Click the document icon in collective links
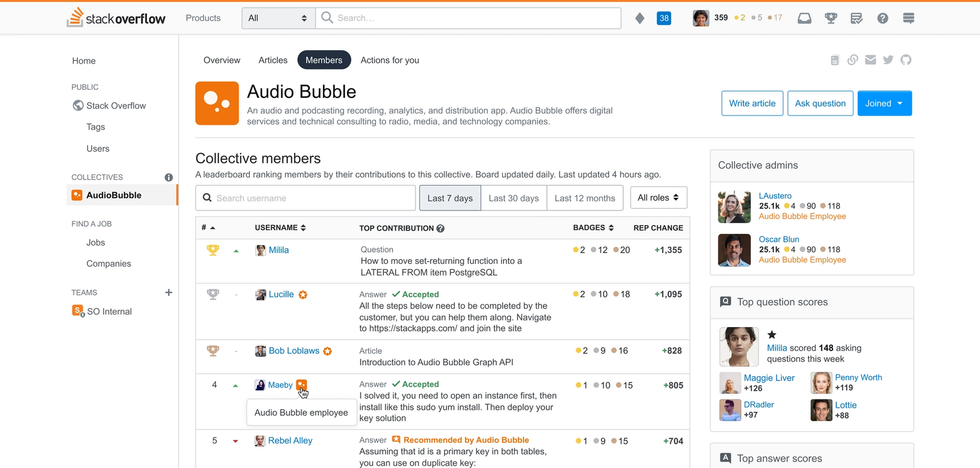The width and height of the screenshot is (980, 468). coord(835,60)
